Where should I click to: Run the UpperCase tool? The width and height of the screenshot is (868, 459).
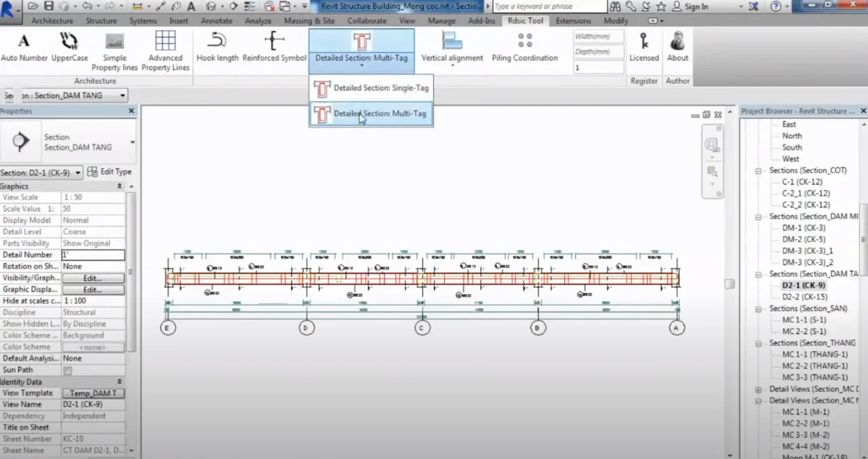[69, 47]
